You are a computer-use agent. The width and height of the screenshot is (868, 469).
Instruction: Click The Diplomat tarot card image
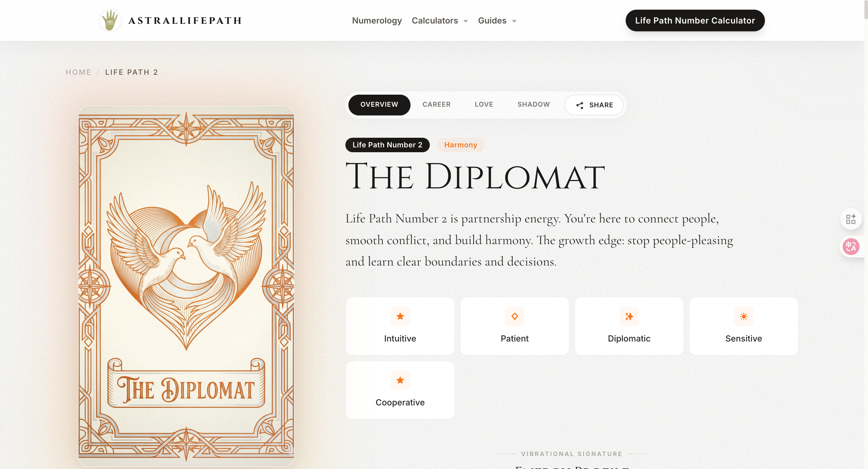point(186,286)
